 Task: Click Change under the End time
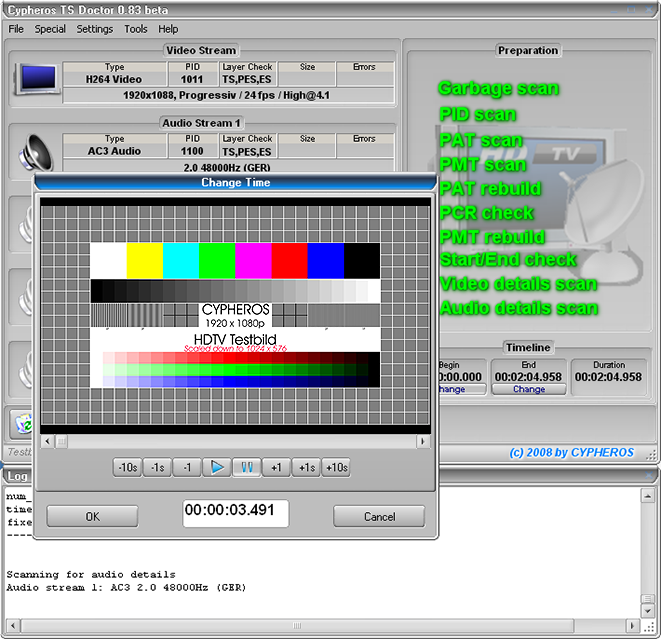[x=529, y=389]
